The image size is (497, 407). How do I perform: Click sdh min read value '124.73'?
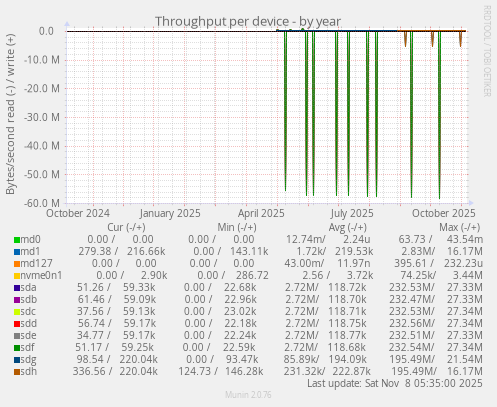click(195, 371)
